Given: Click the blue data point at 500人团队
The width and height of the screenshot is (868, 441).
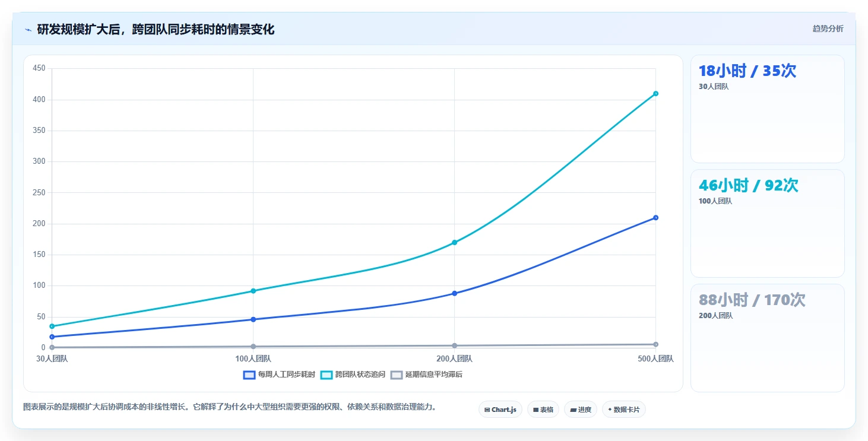Looking at the screenshot, I should [x=655, y=217].
